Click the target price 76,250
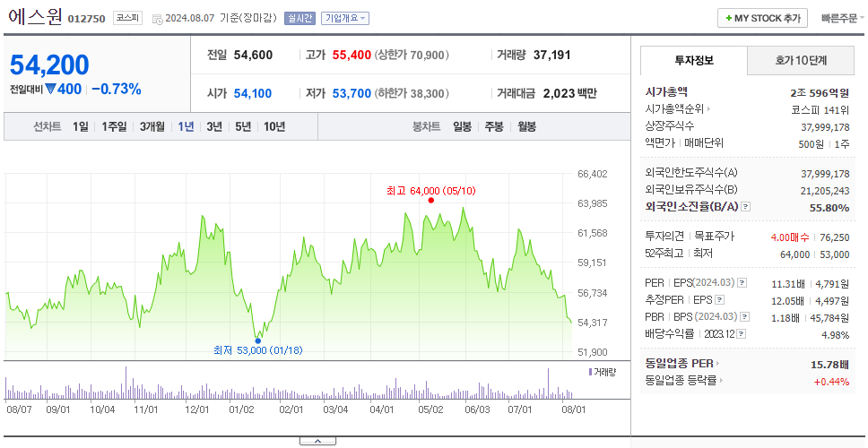 [x=834, y=237]
